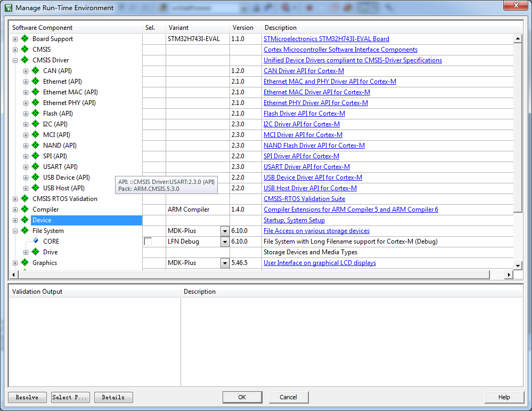Click the green diamond icon beside USB Device (API)
This screenshot has height=411, width=532.
click(x=36, y=177)
